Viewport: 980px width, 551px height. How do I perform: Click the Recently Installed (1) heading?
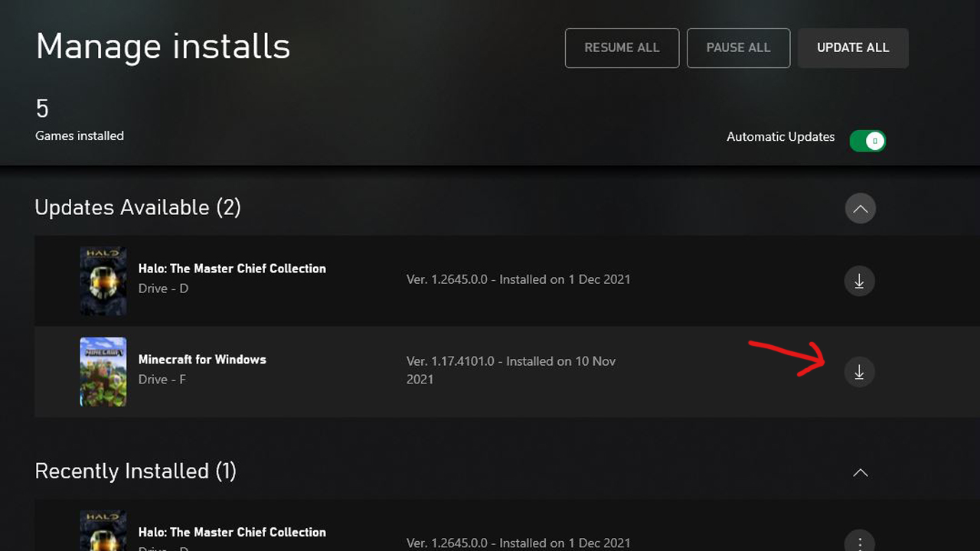tap(136, 471)
